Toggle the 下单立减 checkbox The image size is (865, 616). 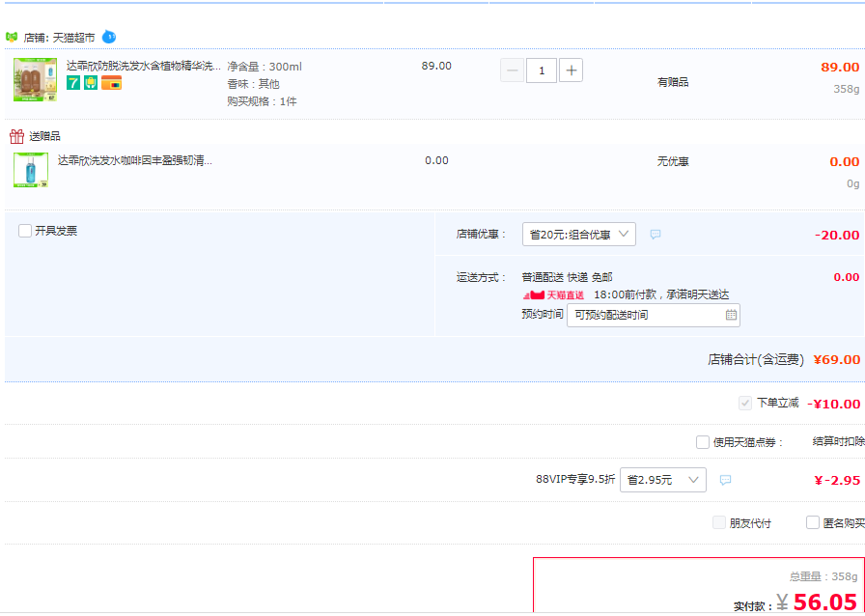[x=745, y=404]
